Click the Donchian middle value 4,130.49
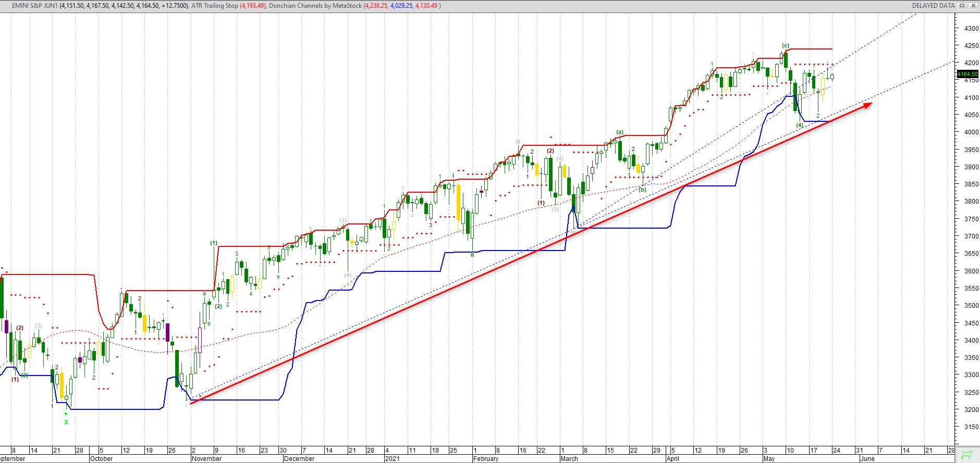 [426, 6]
